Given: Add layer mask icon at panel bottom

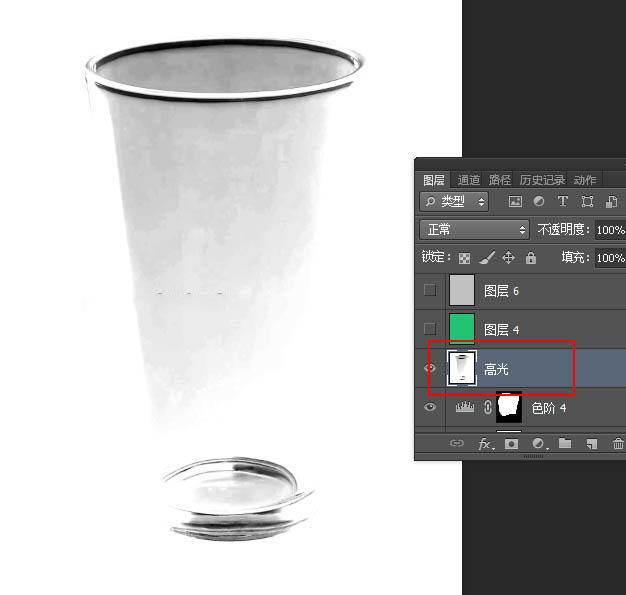Looking at the screenshot, I should [511, 444].
